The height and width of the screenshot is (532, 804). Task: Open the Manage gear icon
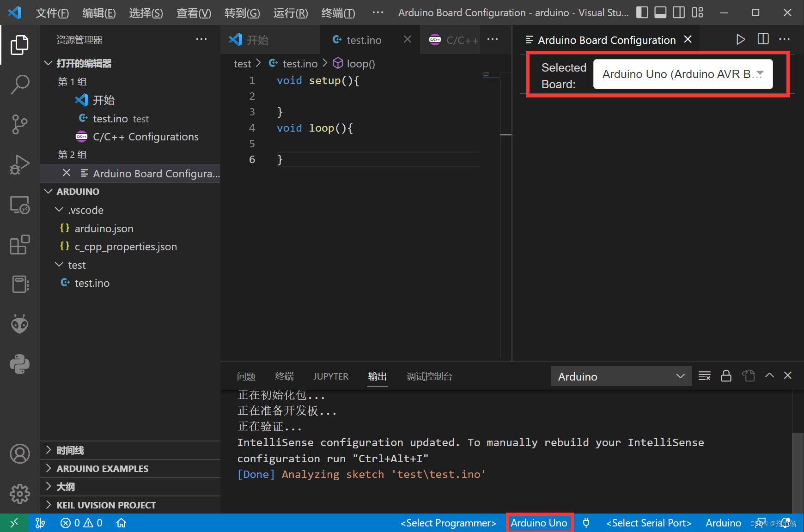(19, 494)
